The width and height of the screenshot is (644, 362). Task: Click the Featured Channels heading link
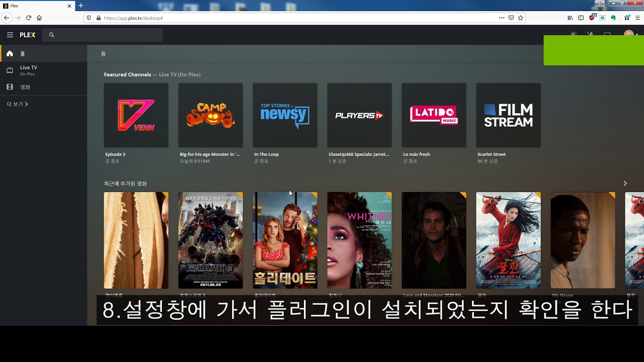click(127, 74)
